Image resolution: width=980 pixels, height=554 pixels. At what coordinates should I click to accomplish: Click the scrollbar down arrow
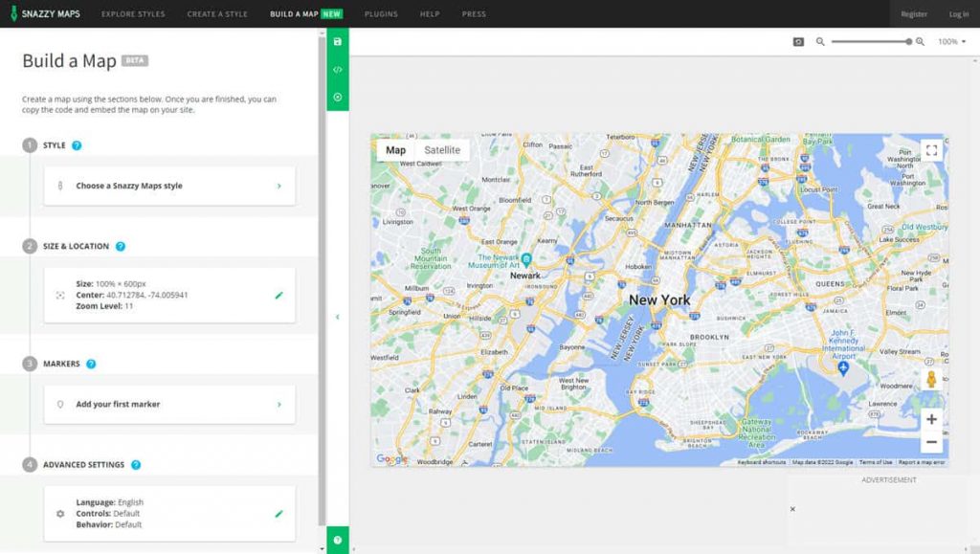click(x=322, y=549)
